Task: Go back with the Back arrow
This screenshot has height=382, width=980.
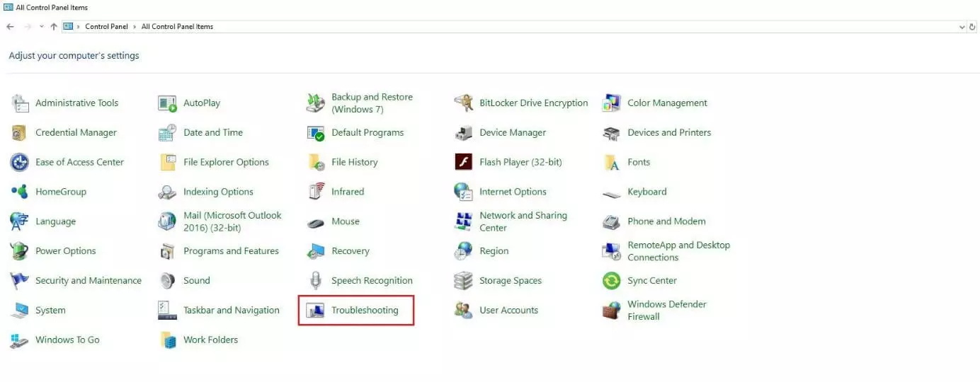Action: coord(10,27)
